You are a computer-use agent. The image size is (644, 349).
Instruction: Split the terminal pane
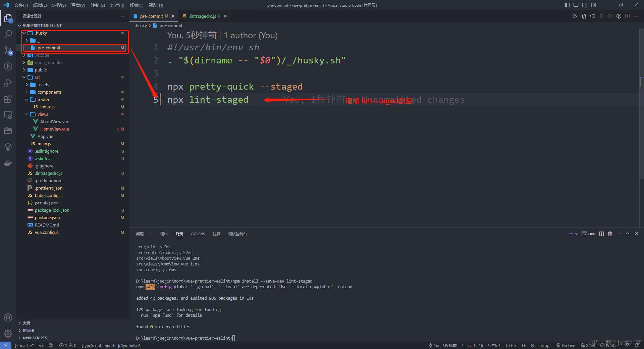tap(602, 234)
